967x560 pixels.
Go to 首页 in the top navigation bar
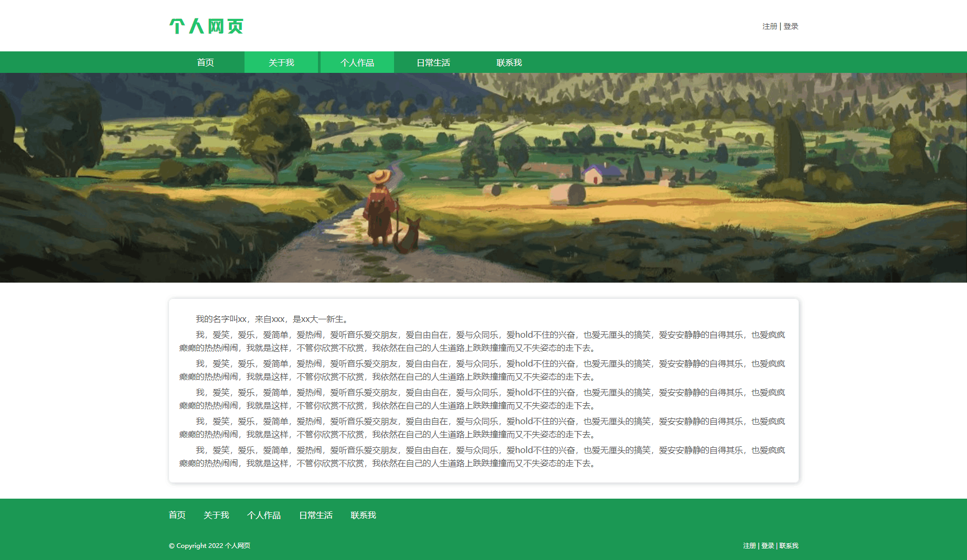(206, 62)
